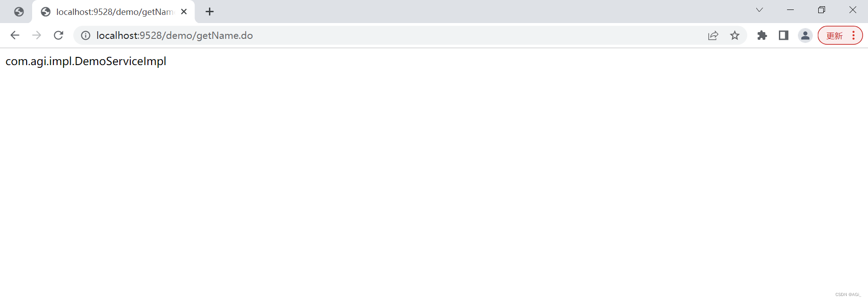The width and height of the screenshot is (868, 301).
Task: Click the CSDN @AGi watermark
Action: click(848, 295)
